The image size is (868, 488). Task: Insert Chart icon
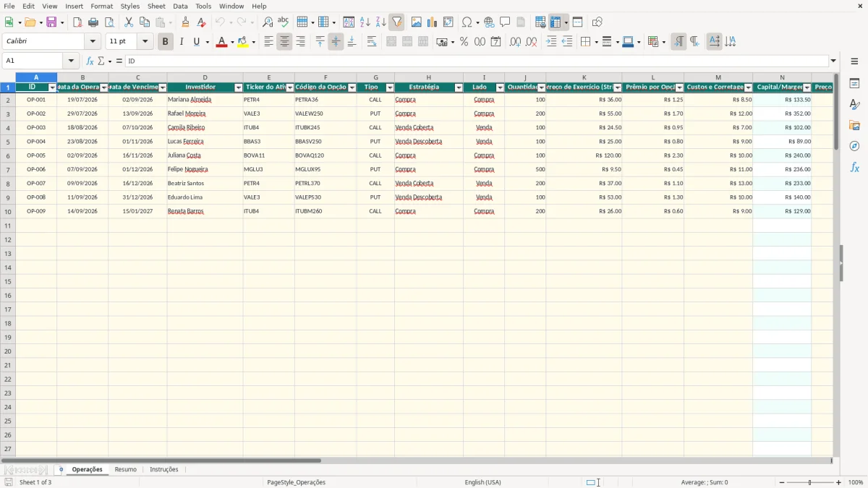[433, 22]
